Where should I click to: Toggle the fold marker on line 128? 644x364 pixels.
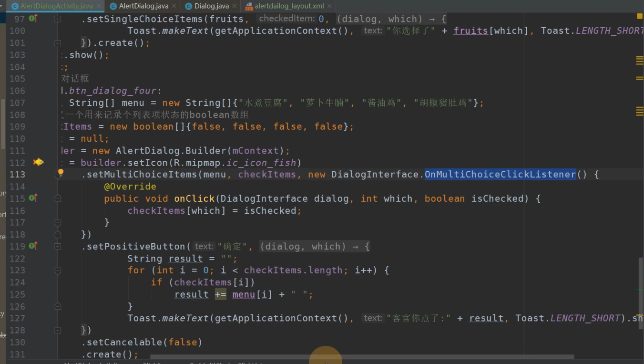click(58, 330)
